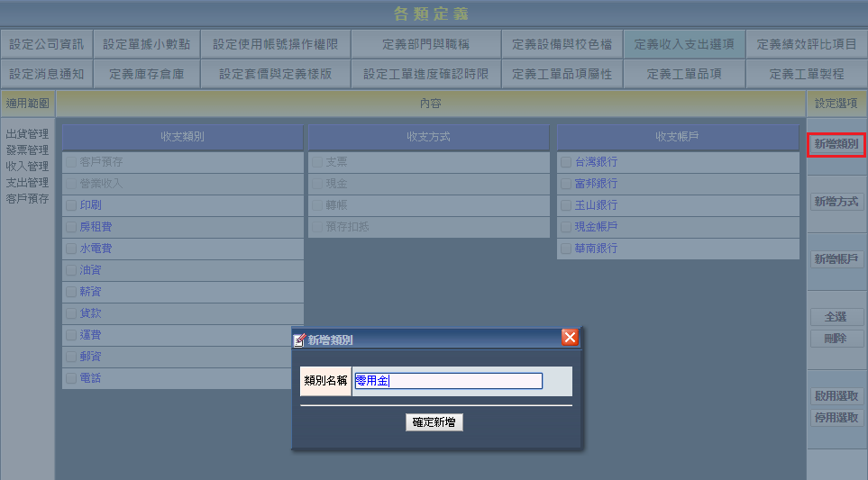
Task: Open the 設定公司資訊 tab
Action: point(46,43)
